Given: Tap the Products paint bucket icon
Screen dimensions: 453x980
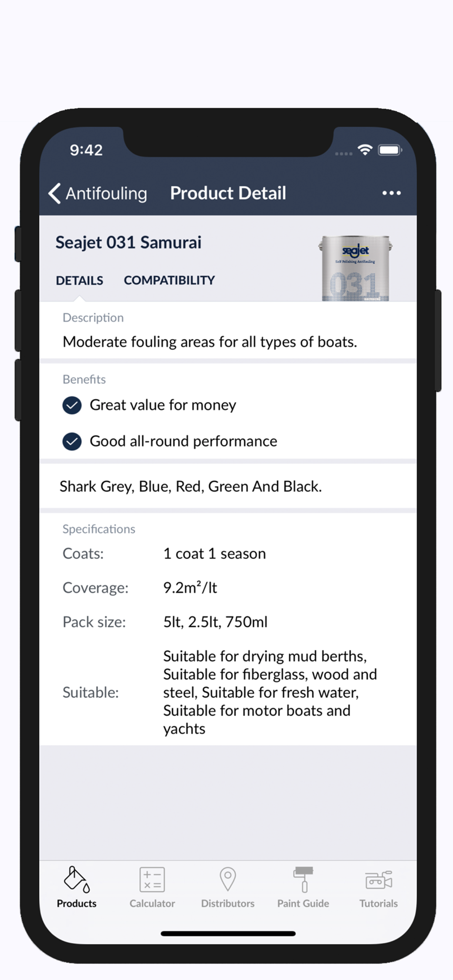Looking at the screenshot, I should pyautogui.click(x=76, y=880).
